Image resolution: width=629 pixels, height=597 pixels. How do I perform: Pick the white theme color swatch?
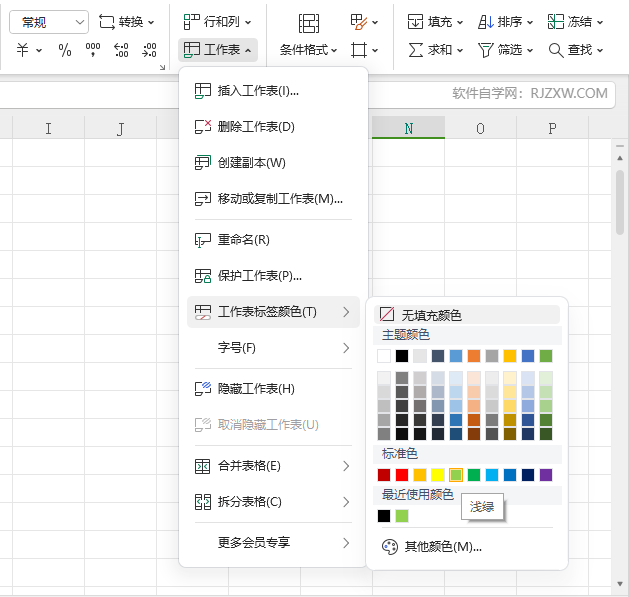[384, 356]
